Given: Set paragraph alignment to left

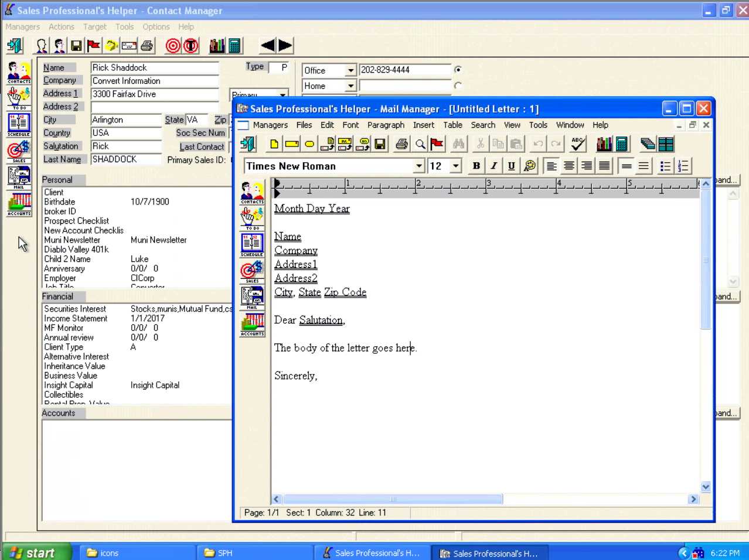Looking at the screenshot, I should pos(551,166).
